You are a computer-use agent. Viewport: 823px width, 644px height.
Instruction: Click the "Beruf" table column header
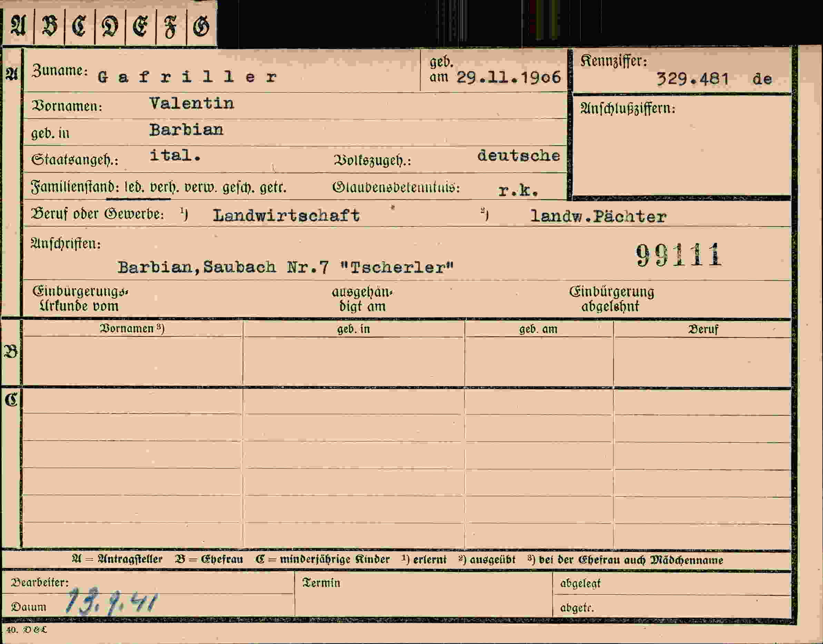tap(703, 329)
